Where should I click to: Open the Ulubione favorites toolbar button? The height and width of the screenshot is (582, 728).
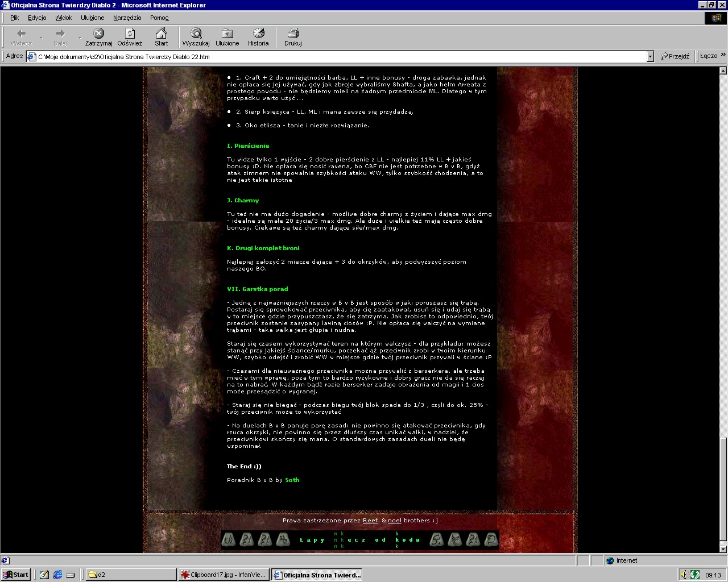tap(227, 36)
